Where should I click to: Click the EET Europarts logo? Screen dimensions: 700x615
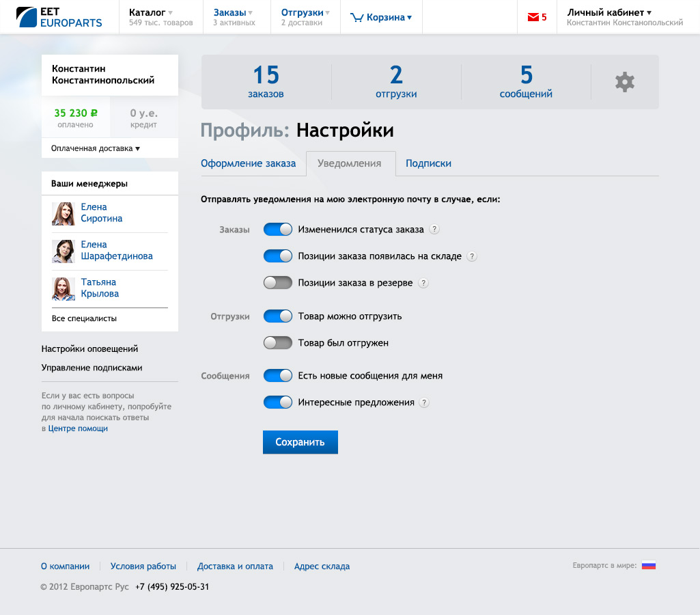pyautogui.click(x=59, y=17)
